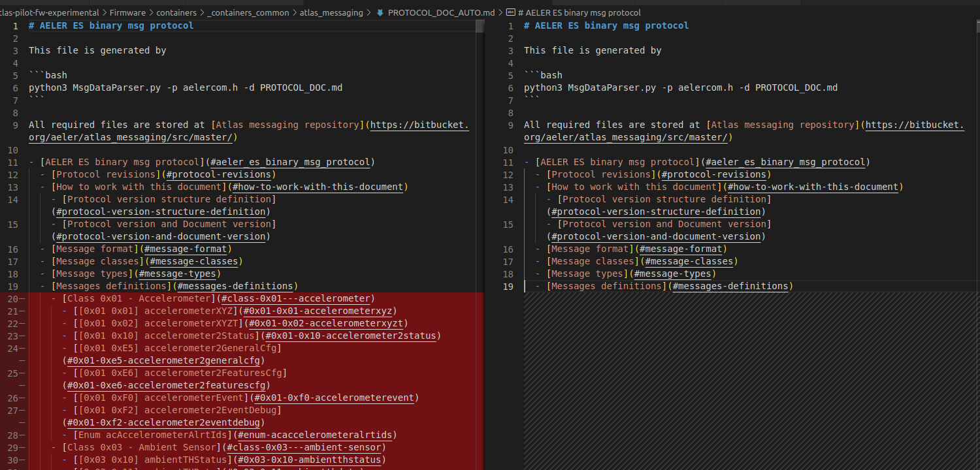Click the symbol icon before the breadcrumb heading
The image size is (980, 470).
511,12
